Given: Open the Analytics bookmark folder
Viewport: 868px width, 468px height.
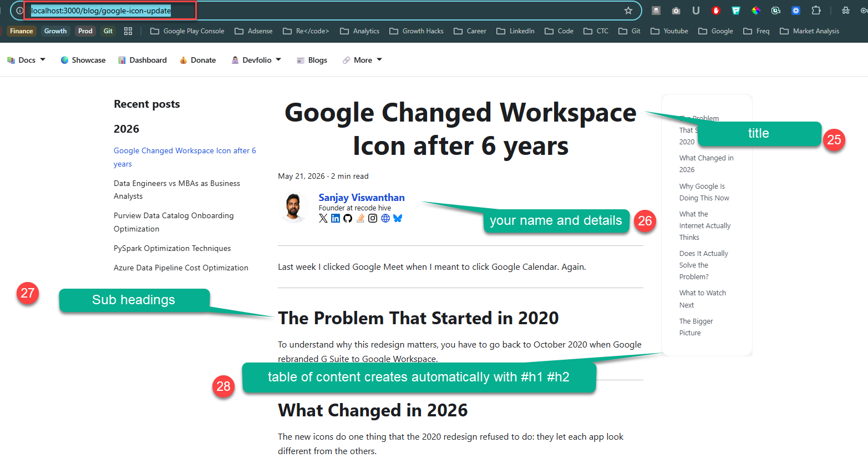Looking at the screenshot, I should click(x=360, y=31).
